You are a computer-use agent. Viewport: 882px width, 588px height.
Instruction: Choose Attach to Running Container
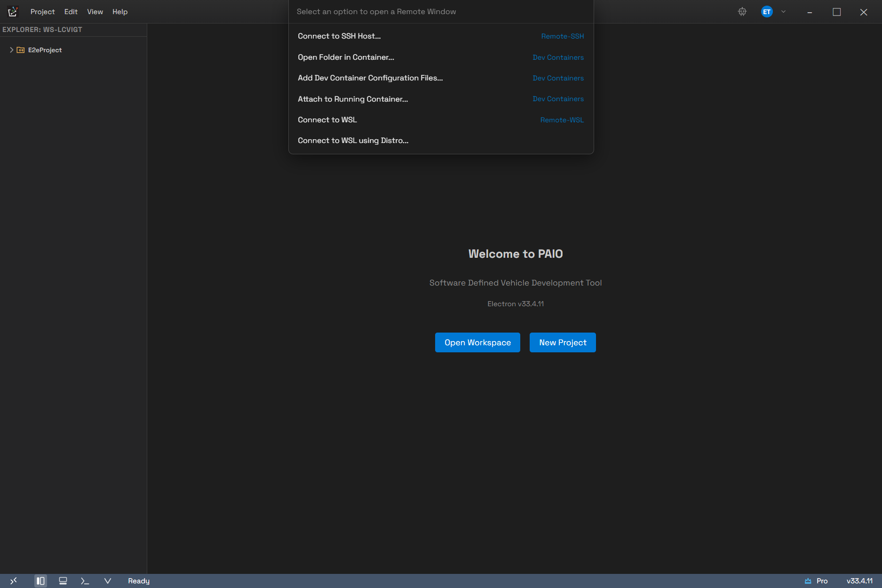point(441,99)
